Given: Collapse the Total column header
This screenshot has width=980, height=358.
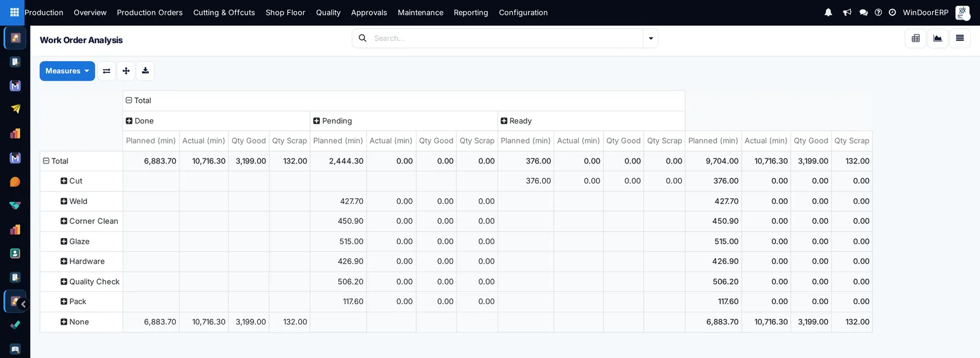Looking at the screenshot, I should (138, 100).
